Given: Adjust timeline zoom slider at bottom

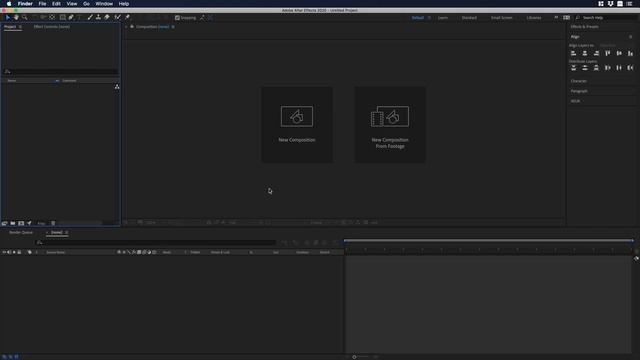Looking at the screenshot, I should click(x=354, y=357).
